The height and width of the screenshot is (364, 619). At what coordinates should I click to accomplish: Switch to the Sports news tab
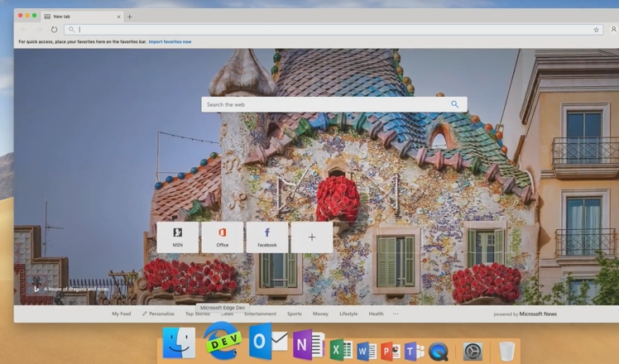click(295, 314)
